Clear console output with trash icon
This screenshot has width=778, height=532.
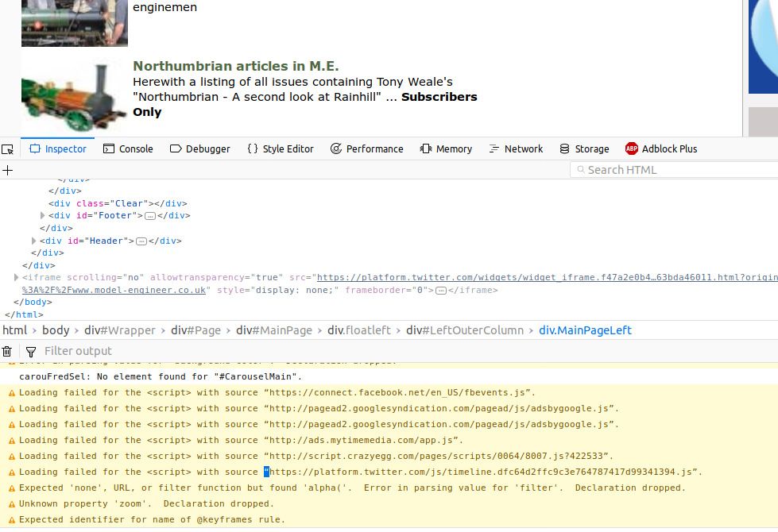click(7, 352)
